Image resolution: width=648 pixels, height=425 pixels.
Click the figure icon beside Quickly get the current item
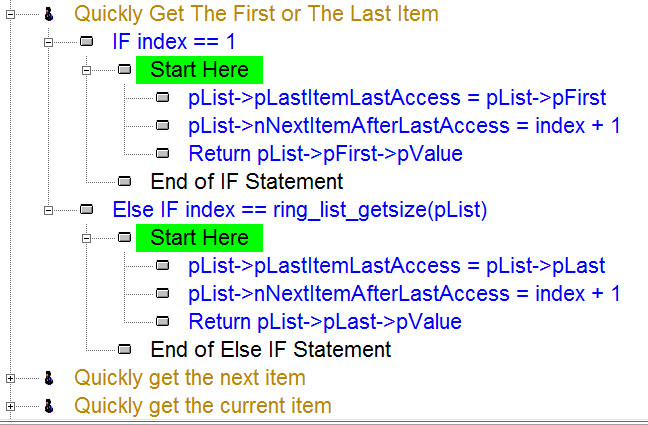pos(49,406)
